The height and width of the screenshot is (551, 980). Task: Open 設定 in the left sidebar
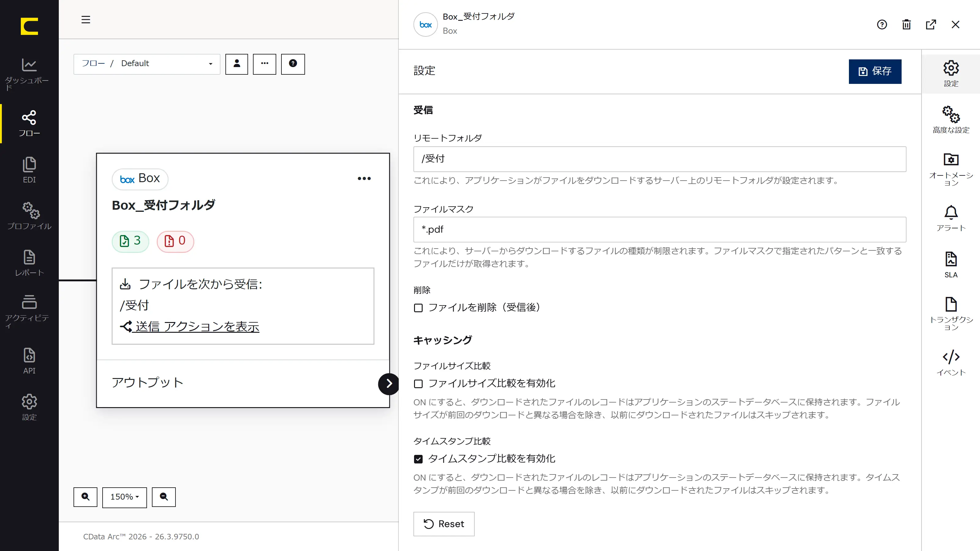pos(29,407)
